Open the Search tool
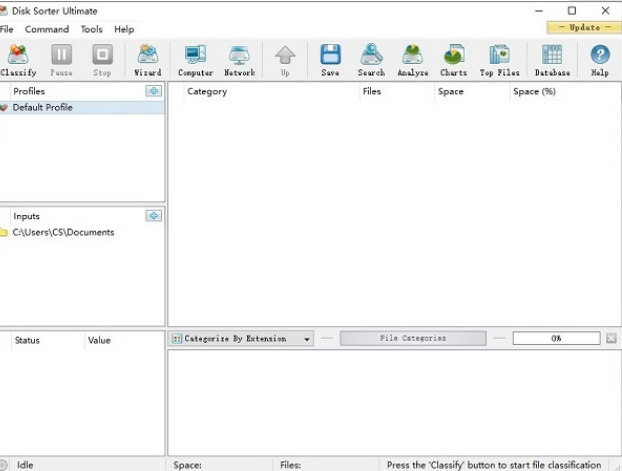The width and height of the screenshot is (622, 471). click(371, 60)
